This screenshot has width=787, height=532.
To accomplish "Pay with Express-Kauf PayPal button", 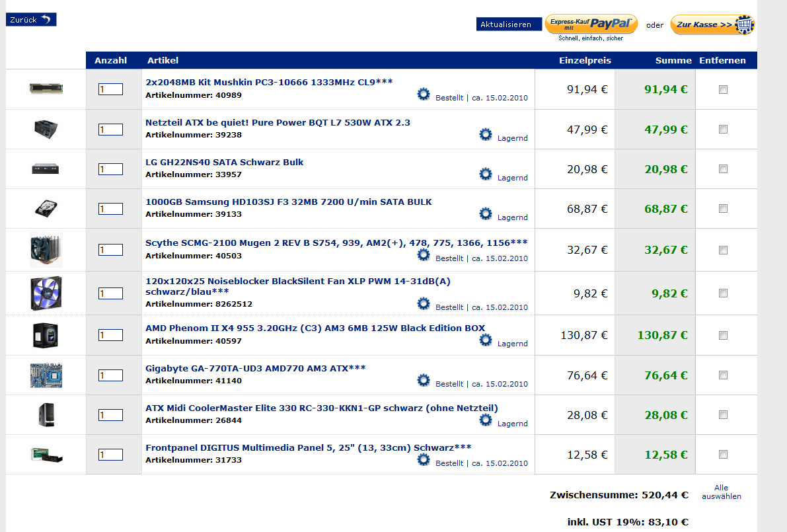I will [591, 24].
